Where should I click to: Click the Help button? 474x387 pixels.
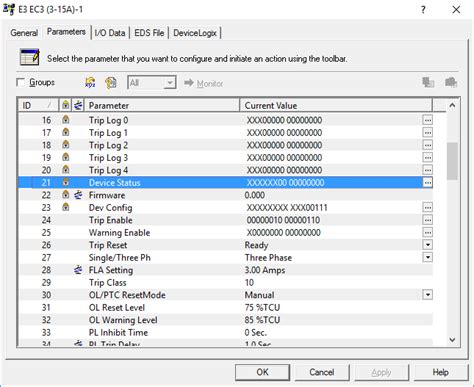440,372
